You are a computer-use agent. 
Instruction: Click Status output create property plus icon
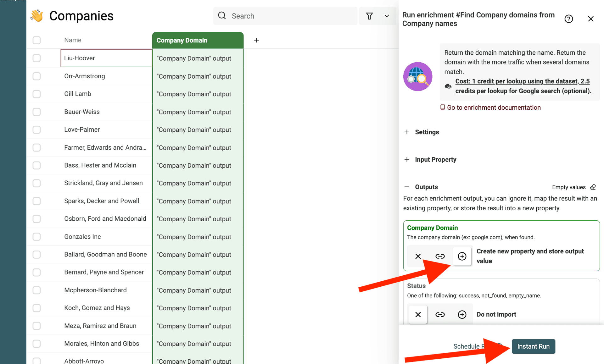(x=462, y=314)
